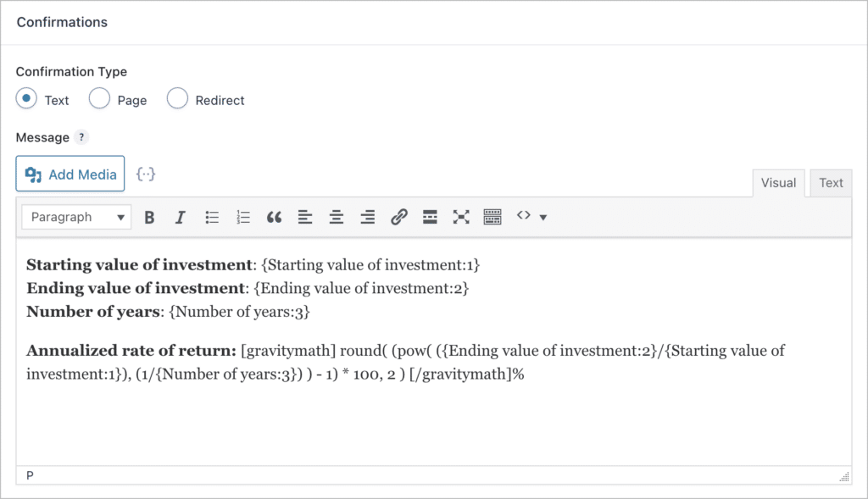Insert a bulleted list
This screenshot has height=499, width=868.
point(212,218)
